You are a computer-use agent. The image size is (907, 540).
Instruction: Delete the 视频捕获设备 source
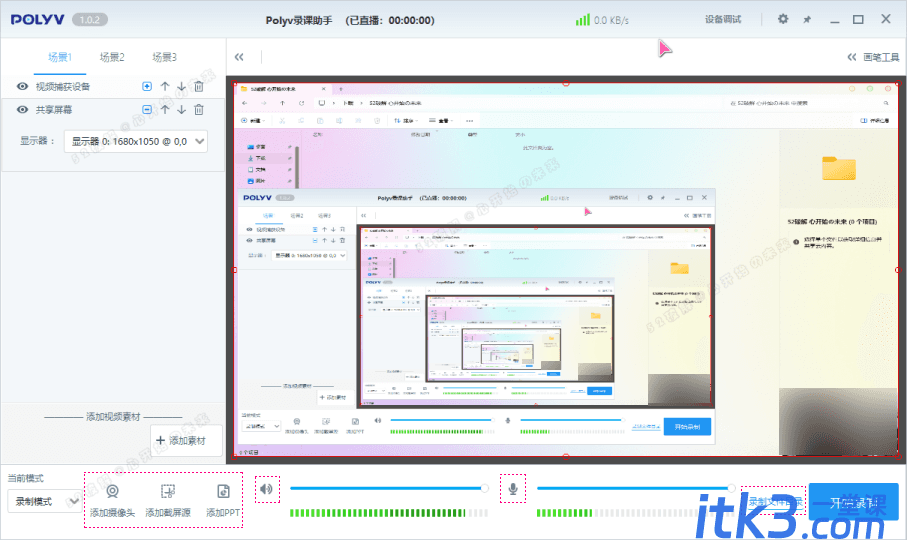198,86
